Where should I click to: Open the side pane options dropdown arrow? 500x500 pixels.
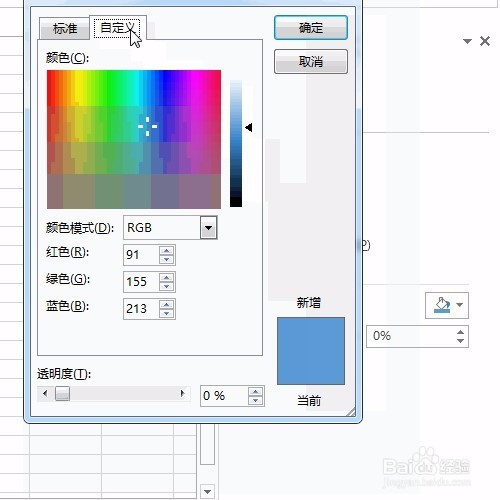(467, 41)
